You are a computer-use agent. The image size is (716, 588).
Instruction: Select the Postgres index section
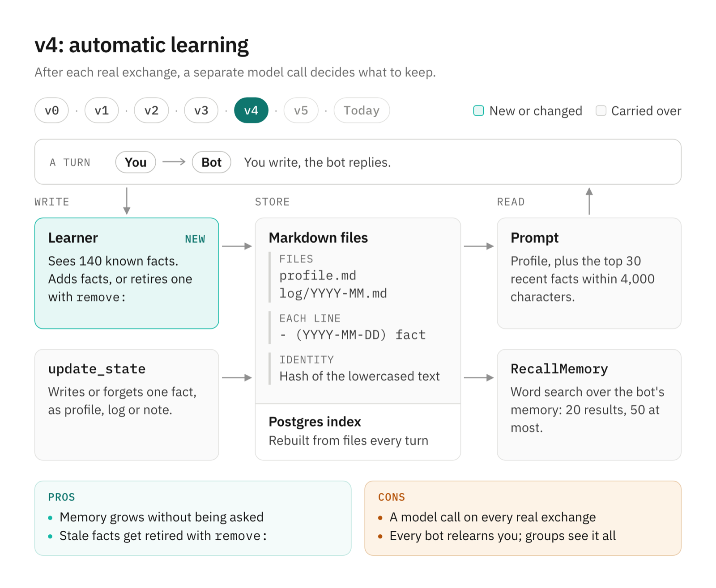click(358, 432)
